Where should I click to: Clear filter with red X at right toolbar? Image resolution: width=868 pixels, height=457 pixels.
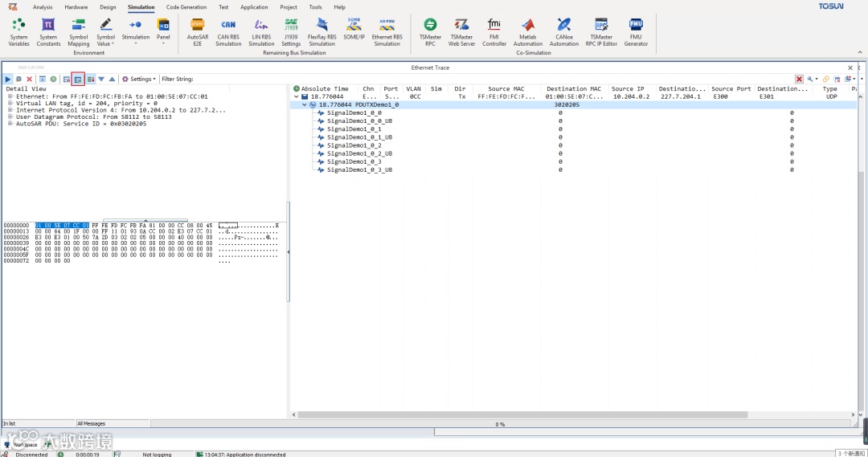click(x=799, y=80)
